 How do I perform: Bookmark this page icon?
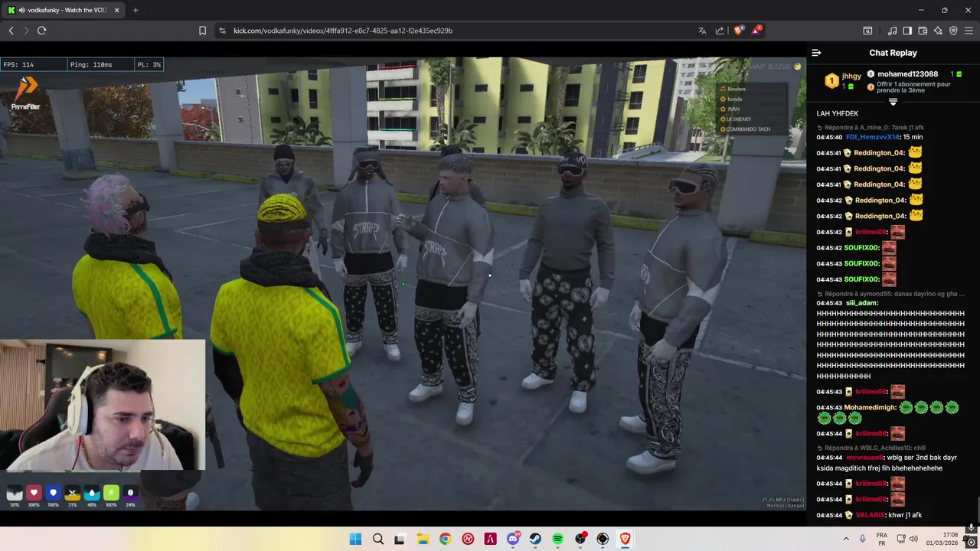(x=202, y=31)
